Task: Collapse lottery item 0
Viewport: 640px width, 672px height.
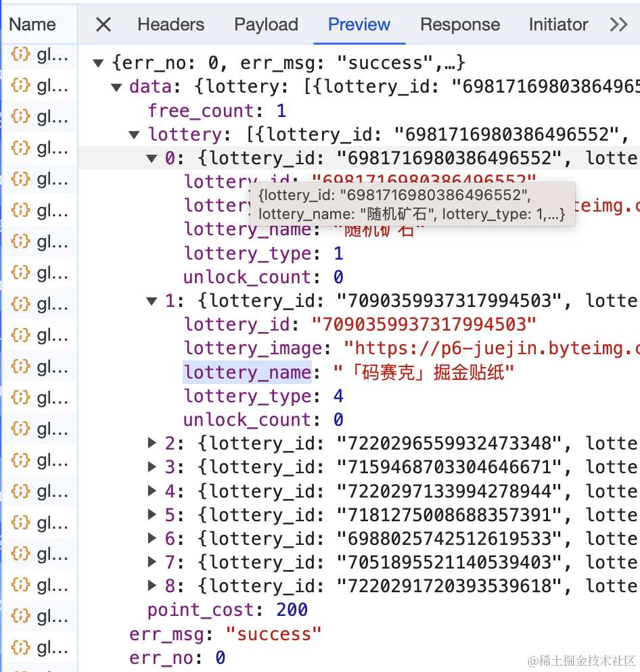Action: 152,159
